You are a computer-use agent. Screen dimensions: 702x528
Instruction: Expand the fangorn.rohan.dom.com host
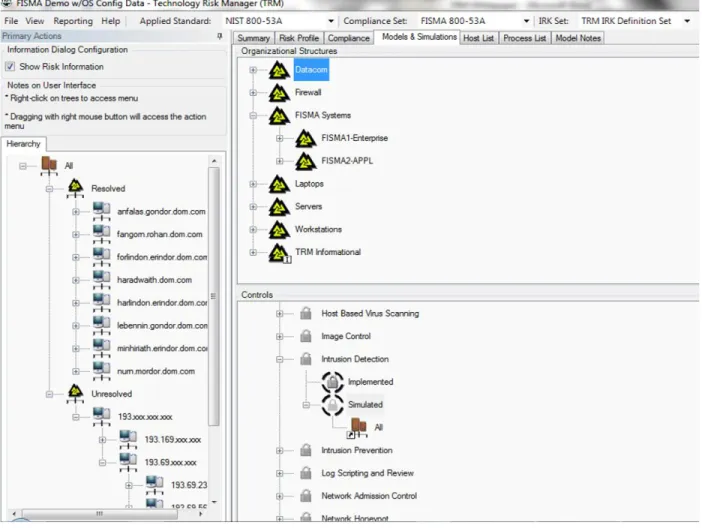click(x=76, y=235)
